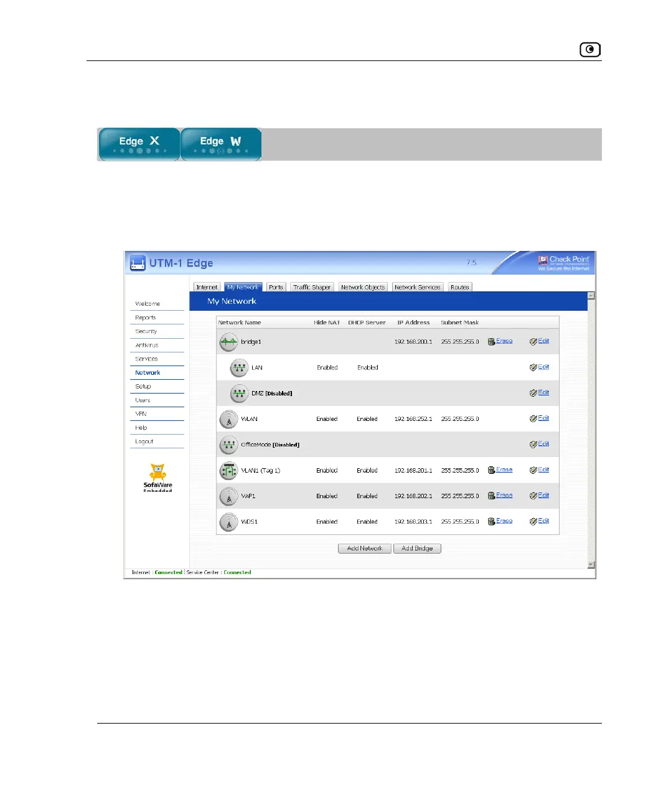Edit the OfficeMode network
The image size is (671, 812).
click(x=540, y=444)
